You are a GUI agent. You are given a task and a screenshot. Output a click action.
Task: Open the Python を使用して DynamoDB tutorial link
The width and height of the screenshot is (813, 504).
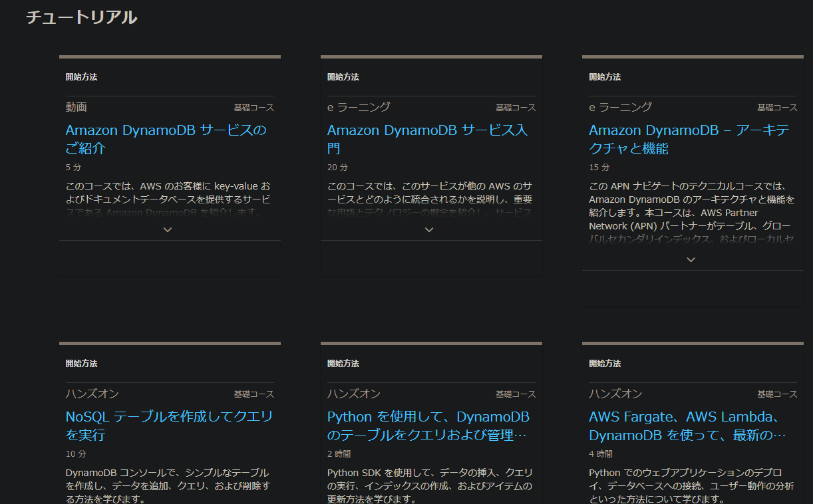coord(428,426)
